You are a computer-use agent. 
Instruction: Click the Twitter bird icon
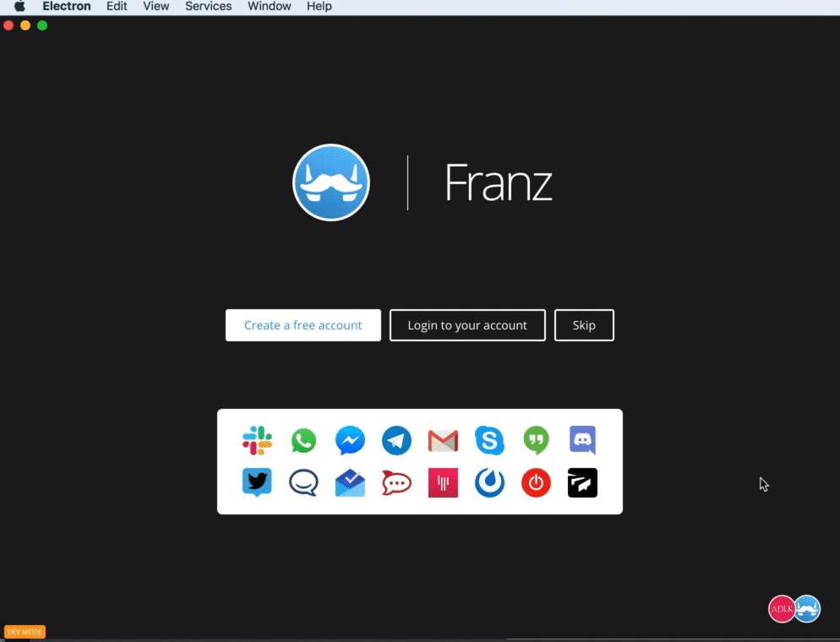tap(257, 482)
